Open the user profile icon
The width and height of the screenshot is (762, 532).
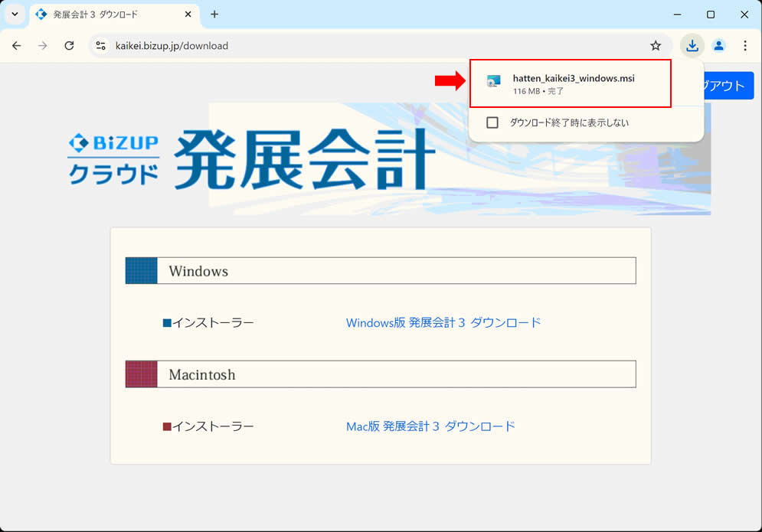(719, 46)
